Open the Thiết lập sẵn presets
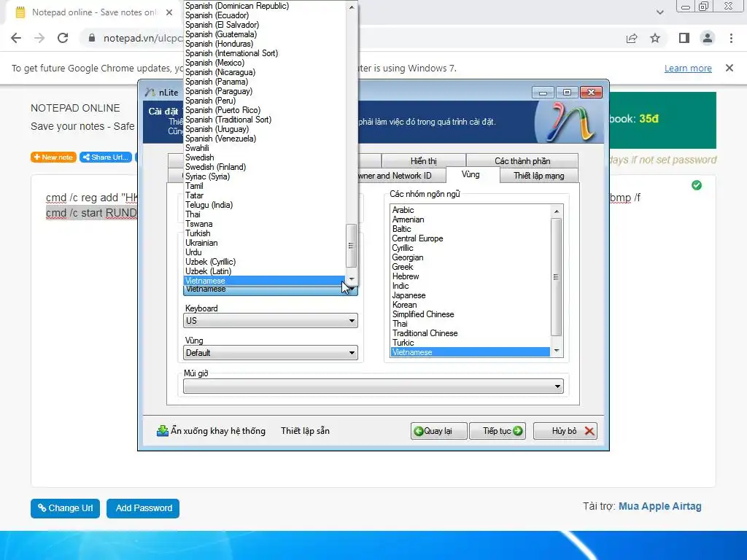The width and height of the screenshot is (747, 560). [x=305, y=431]
